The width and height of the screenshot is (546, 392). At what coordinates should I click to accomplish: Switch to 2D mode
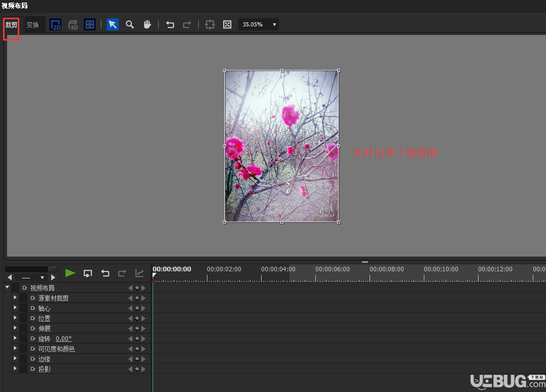tap(55, 25)
